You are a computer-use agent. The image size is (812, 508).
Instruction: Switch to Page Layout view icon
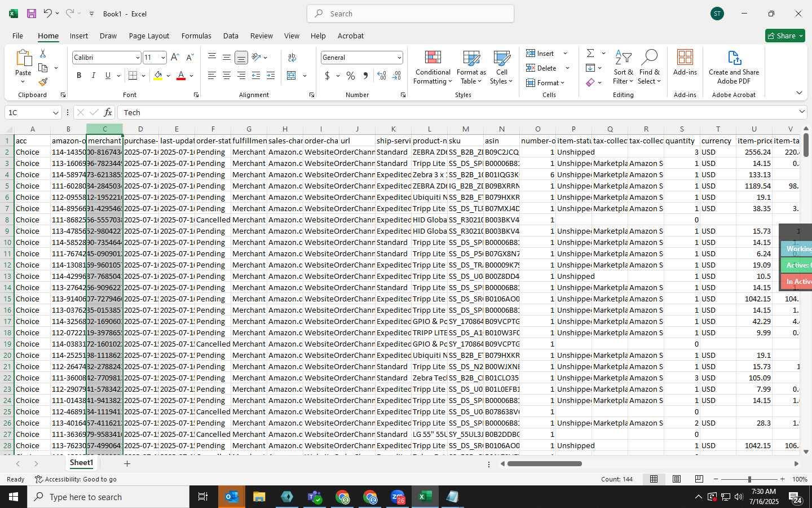click(x=677, y=479)
